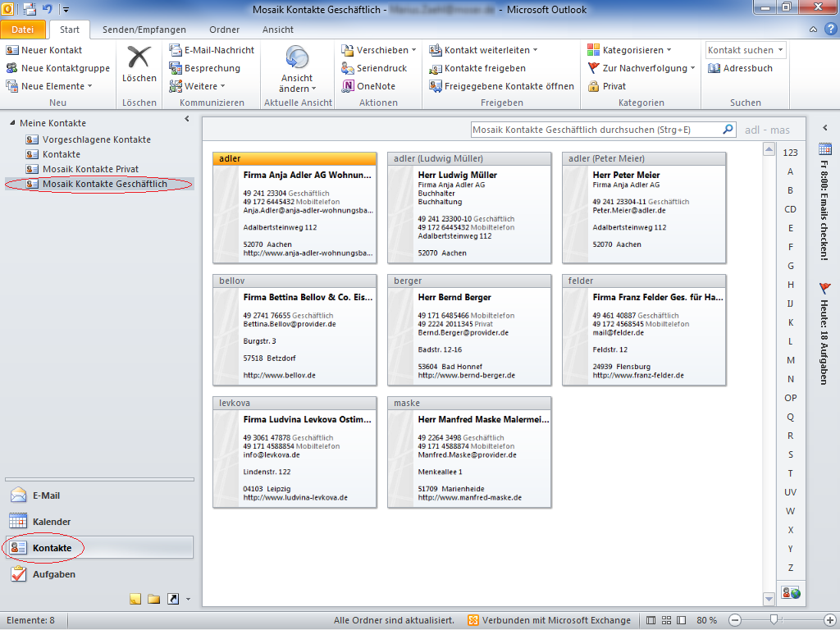
Task: Click the Neuer Kontakt button
Action: (x=44, y=50)
